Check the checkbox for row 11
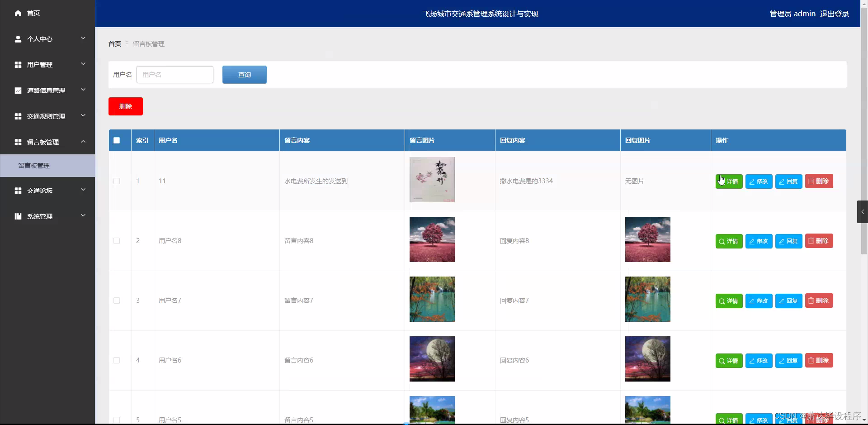Viewport: 868px width, 425px height. click(x=117, y=181)
